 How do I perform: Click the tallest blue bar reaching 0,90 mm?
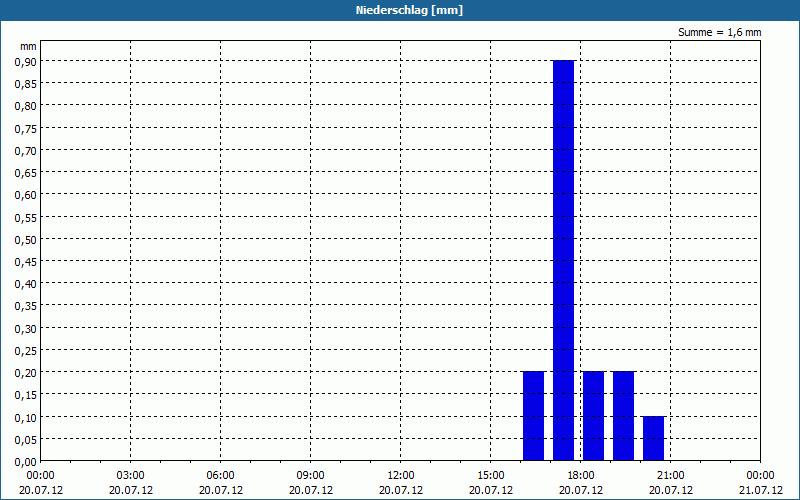click(x=563, y=261)
